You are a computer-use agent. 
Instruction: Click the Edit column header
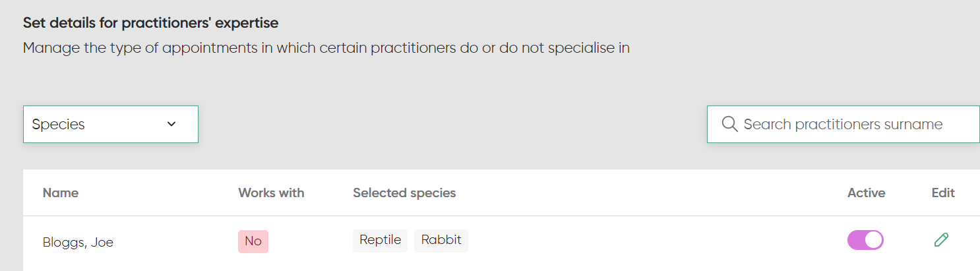943,193
